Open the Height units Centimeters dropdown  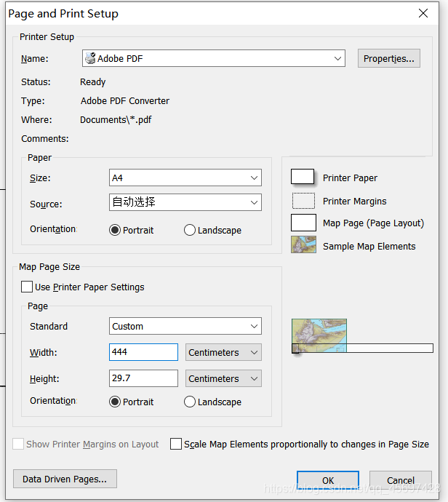click(223, 379)
